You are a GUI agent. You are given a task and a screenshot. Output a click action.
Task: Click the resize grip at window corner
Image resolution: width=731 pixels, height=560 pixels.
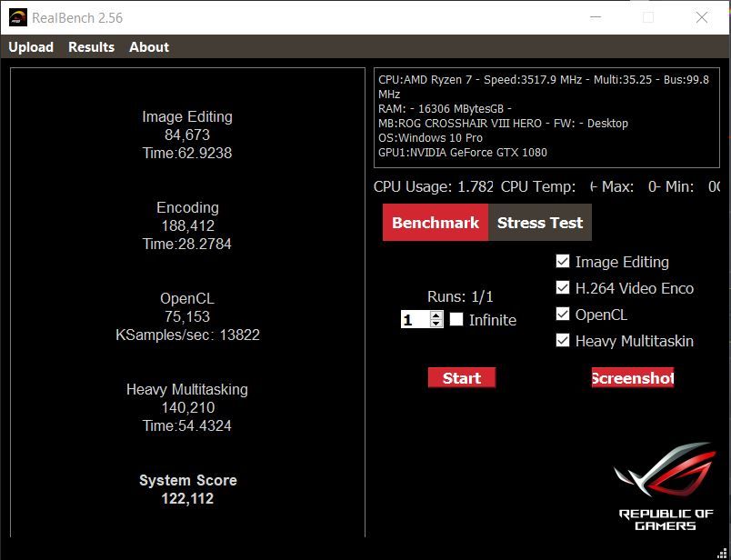pos(723,552)
